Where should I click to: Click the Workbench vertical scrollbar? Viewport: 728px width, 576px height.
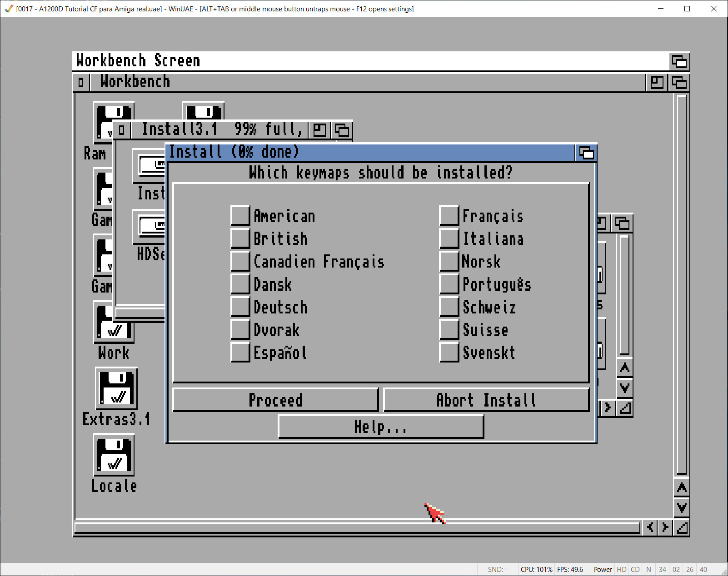(681, 285)
